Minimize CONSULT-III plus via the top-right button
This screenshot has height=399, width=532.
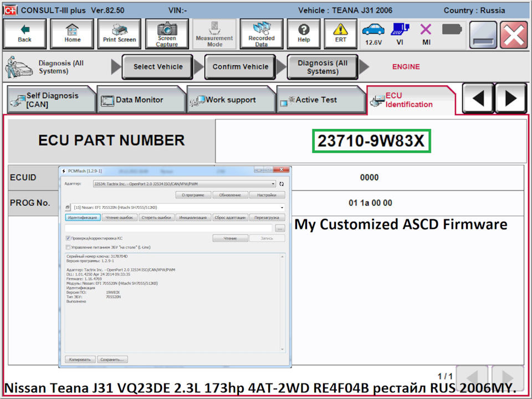[483, 34]
